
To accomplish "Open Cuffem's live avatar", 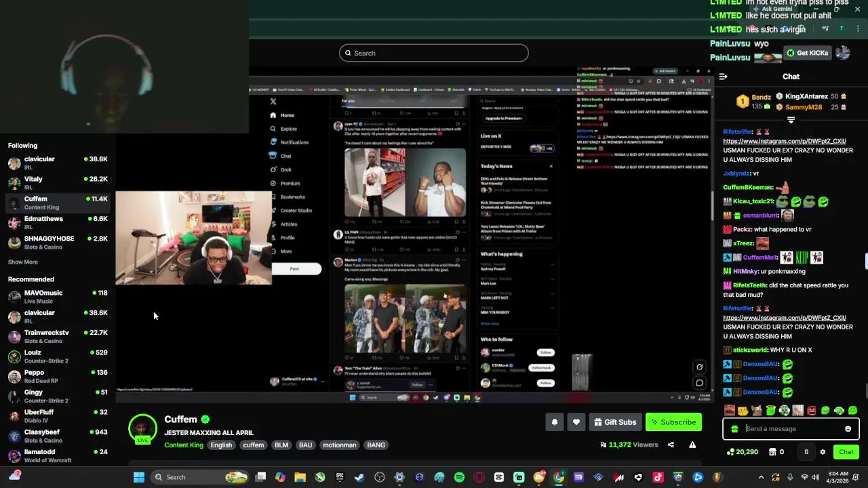I will pyautogui.click(x=142, y=429).
